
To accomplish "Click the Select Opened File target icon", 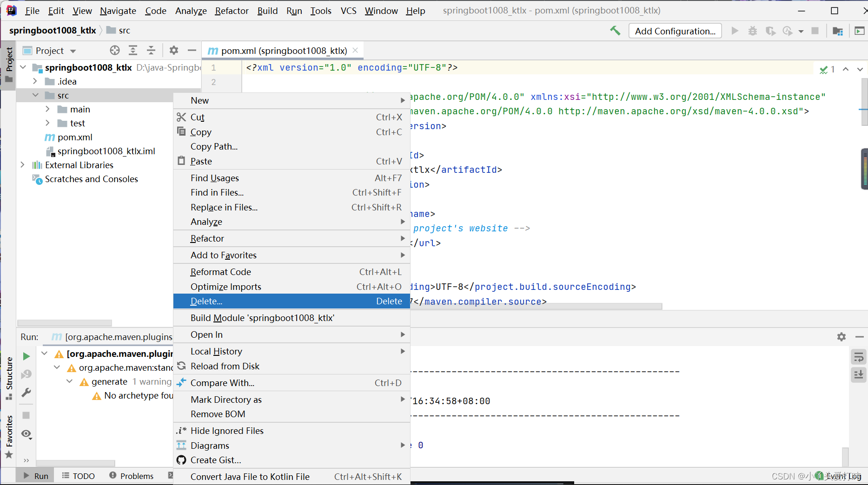I will [x=115, y=50].
